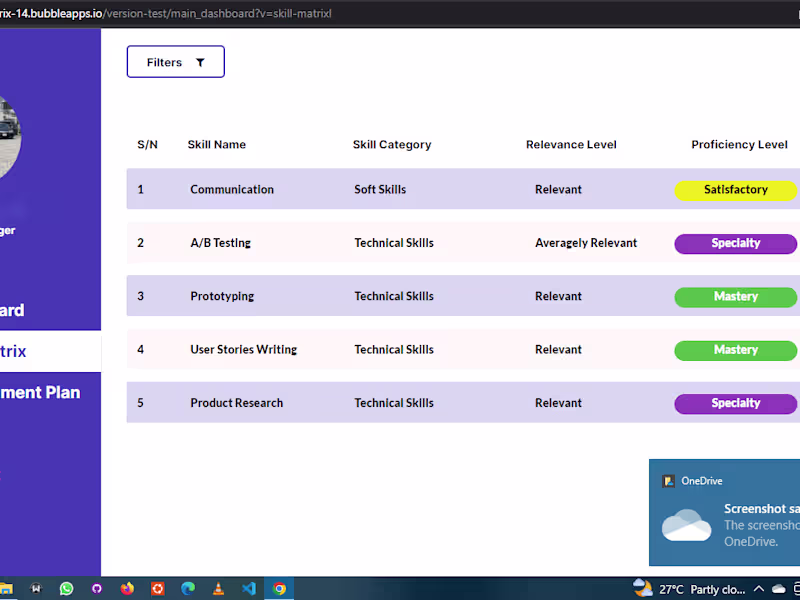The width and height of the screenshot is (800, 600).
Task: Click the Skill Name column header
Action: coord(216,144)
